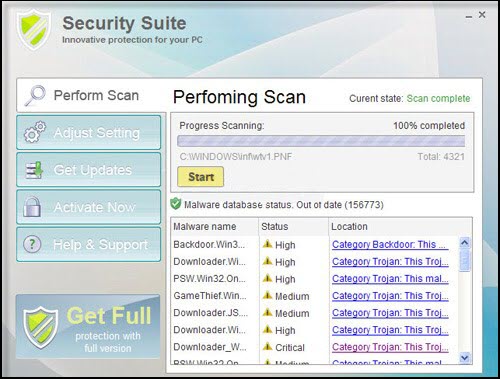Minimize the Security Suite window
500x379 pixels.
coord(469,16)
